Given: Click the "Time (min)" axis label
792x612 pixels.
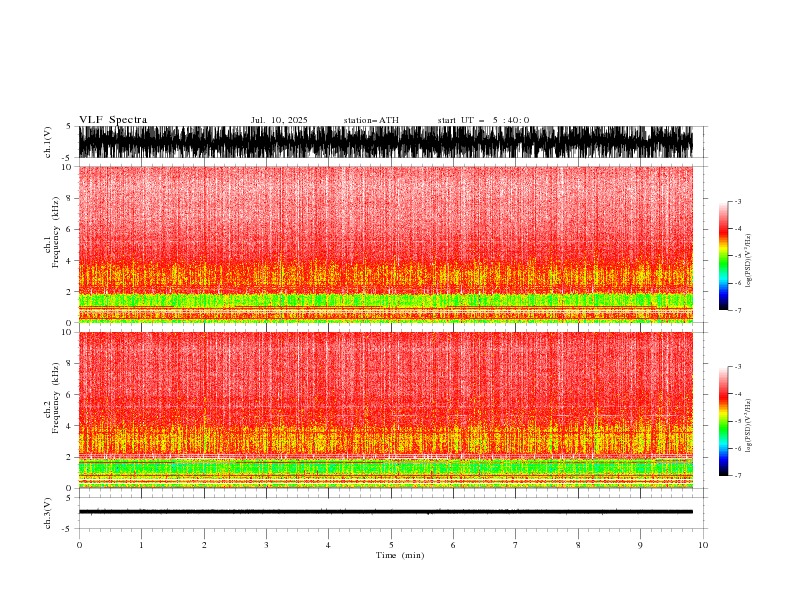Looking at the screenshot, I should [x=400, y=555].
